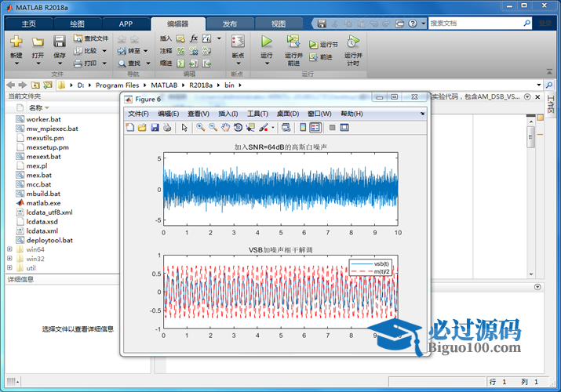Switch to the 视图 (View) tab

[279, 24]
